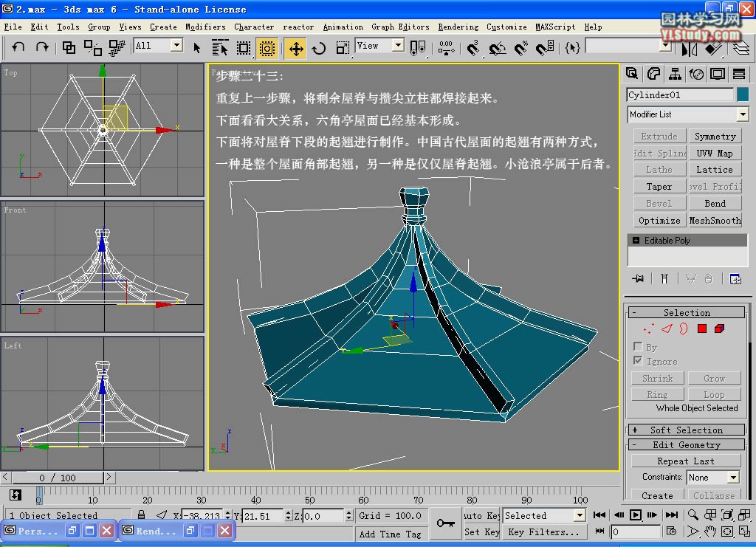This screenshot has height=547, width=756.
Task: Toggle the Percent Snap button
Action: point(520,48)
